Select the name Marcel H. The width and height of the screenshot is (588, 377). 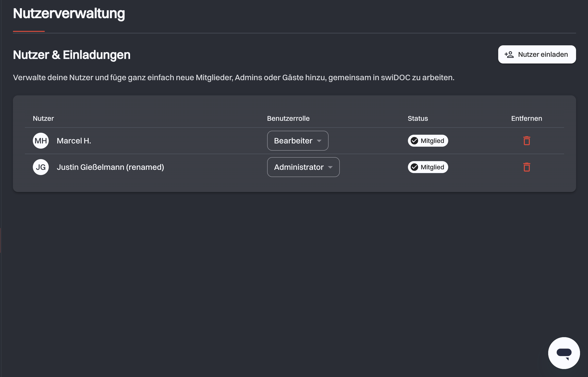tap(74, 141)
